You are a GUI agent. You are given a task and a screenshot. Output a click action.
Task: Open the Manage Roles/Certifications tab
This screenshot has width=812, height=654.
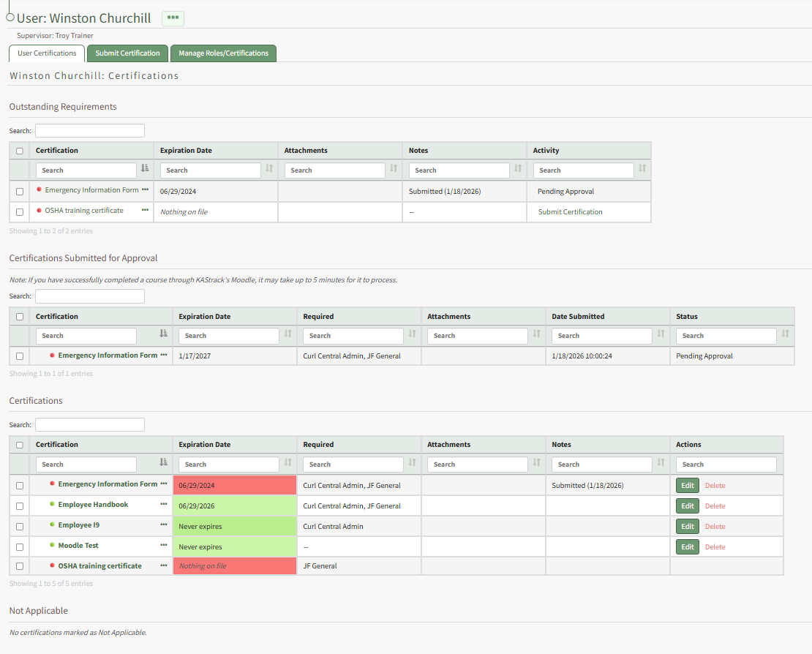pos(223,53)
